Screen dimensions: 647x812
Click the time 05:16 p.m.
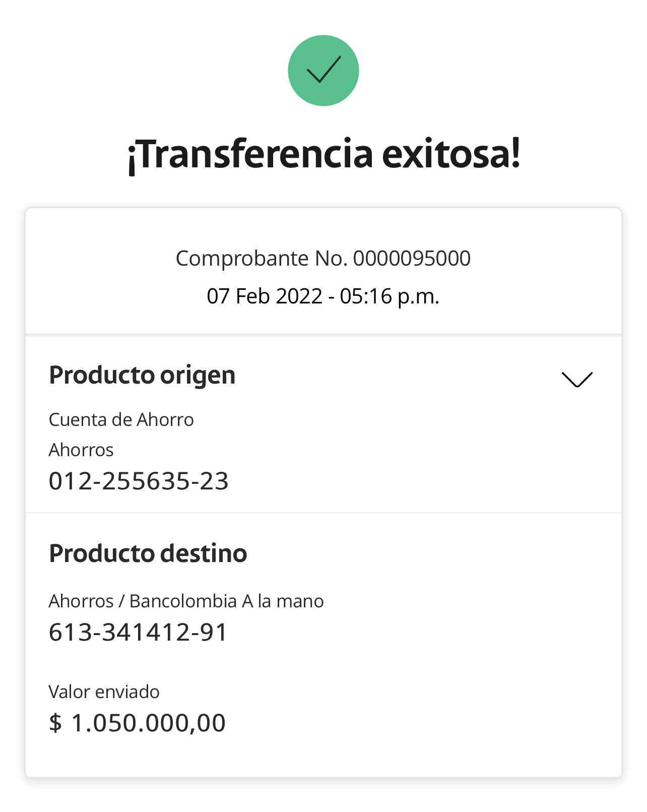pos(390,296)
